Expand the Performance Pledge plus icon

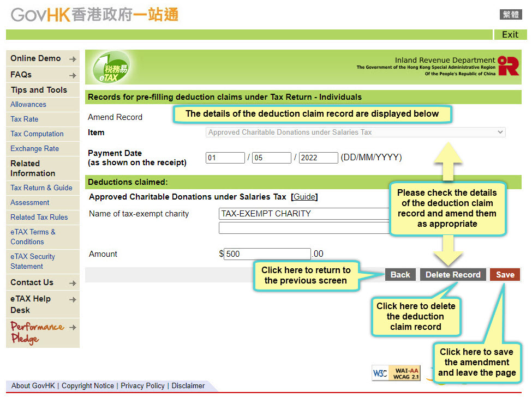[73, 328]
